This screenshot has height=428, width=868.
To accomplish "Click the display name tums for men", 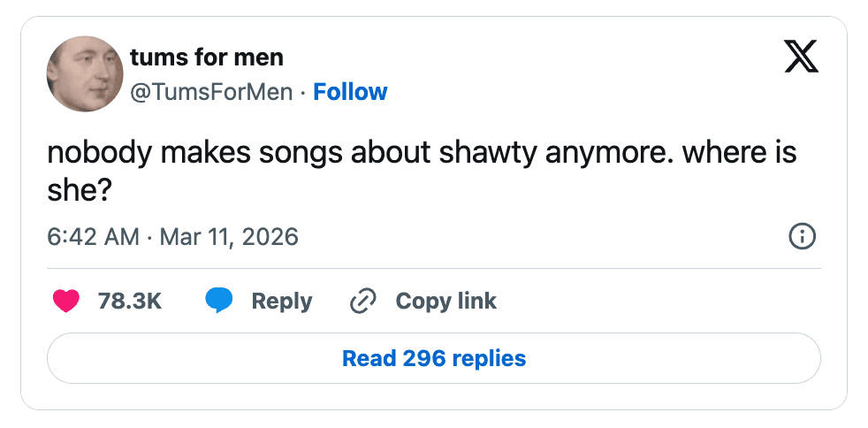I will (207, 58).
